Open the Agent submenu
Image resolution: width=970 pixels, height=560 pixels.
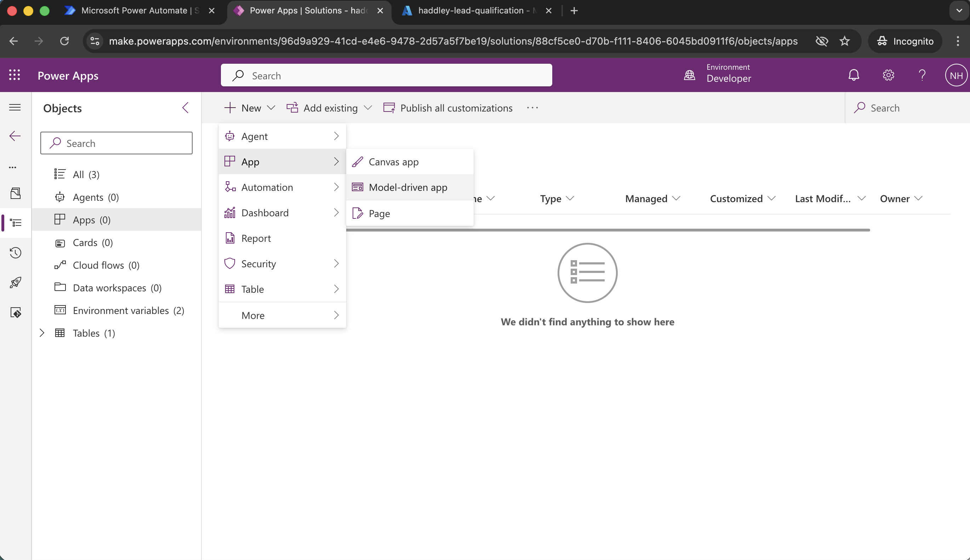point(282,136)
